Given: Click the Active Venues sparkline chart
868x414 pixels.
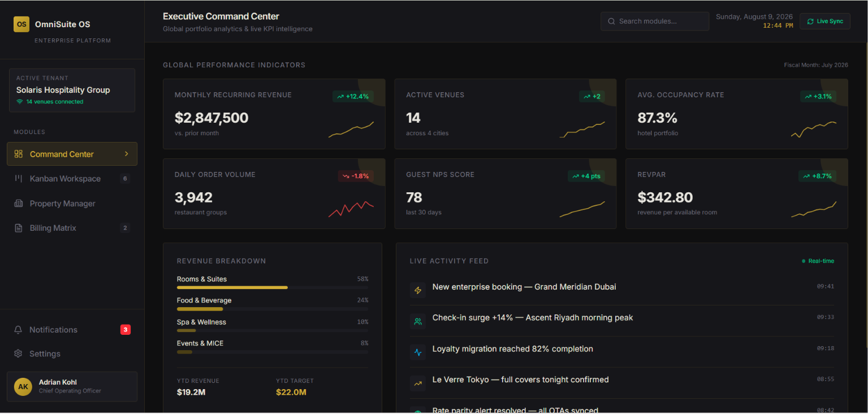Looking at the screenshot, I should (582, 130).
